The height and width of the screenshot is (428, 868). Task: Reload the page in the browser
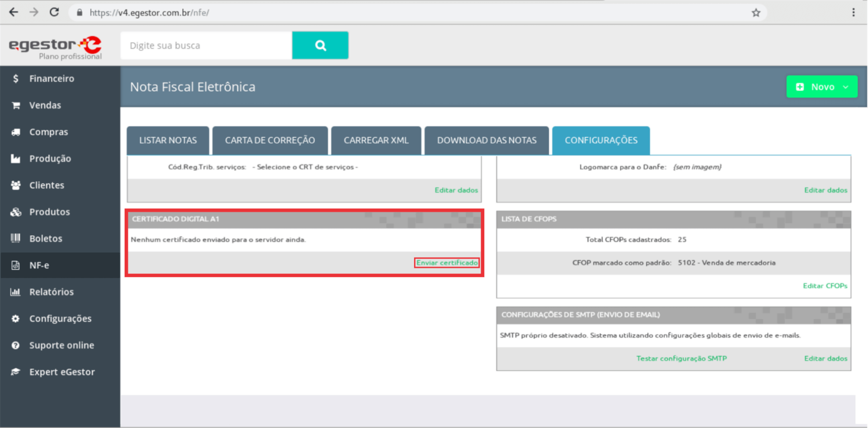(x=54, y=12)
